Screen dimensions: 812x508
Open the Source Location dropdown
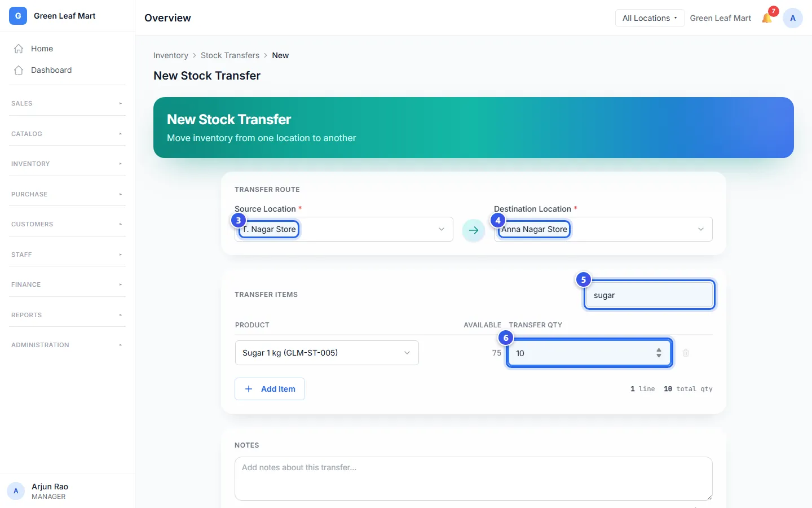click(x=344, y=229)
